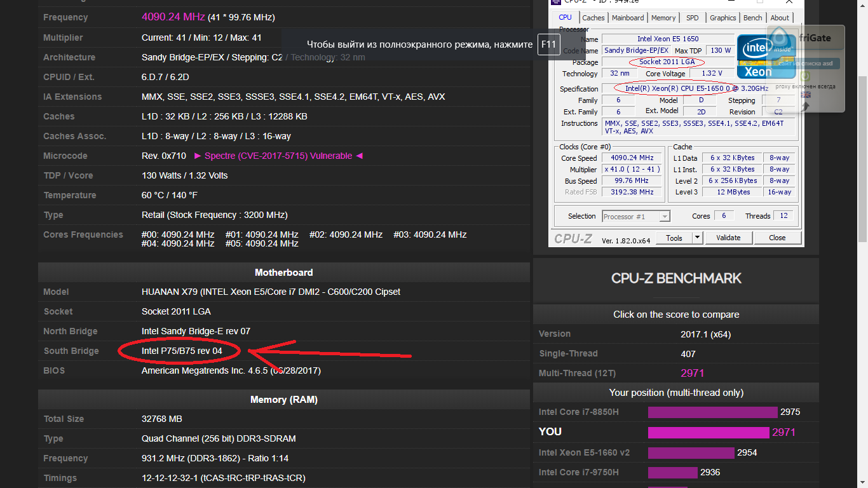Click the microcode text 'Rev. 0x710'

click(x=164, y=156)
